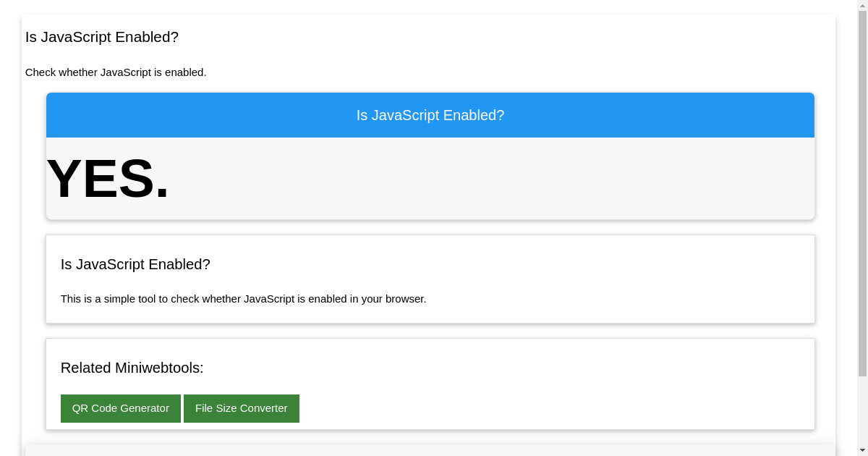Screen dimensions: 868x456
Task: Click the "Check whether JavaScript is enabled" subtitle
Action: 116,72
